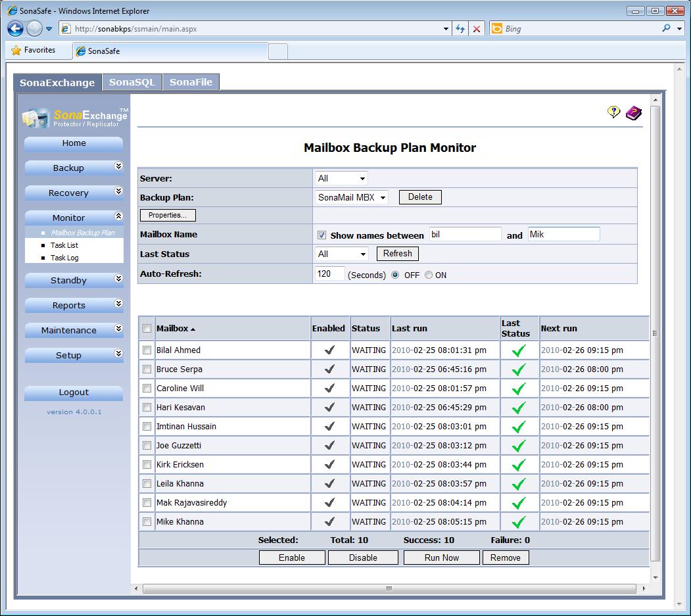Click the green Last Status tick for Mike Khanna
This screenshot has height=616, width=691.
coord(519,522)
